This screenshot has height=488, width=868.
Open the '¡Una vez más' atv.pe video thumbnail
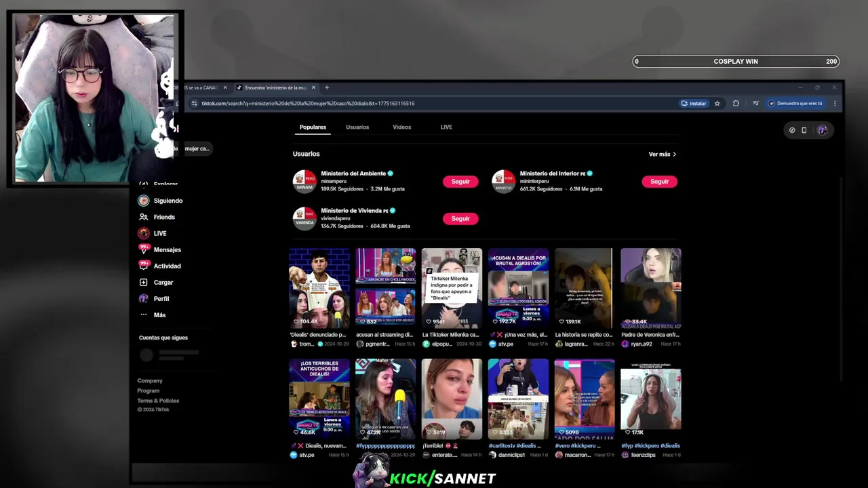click(x=518, y=288)
